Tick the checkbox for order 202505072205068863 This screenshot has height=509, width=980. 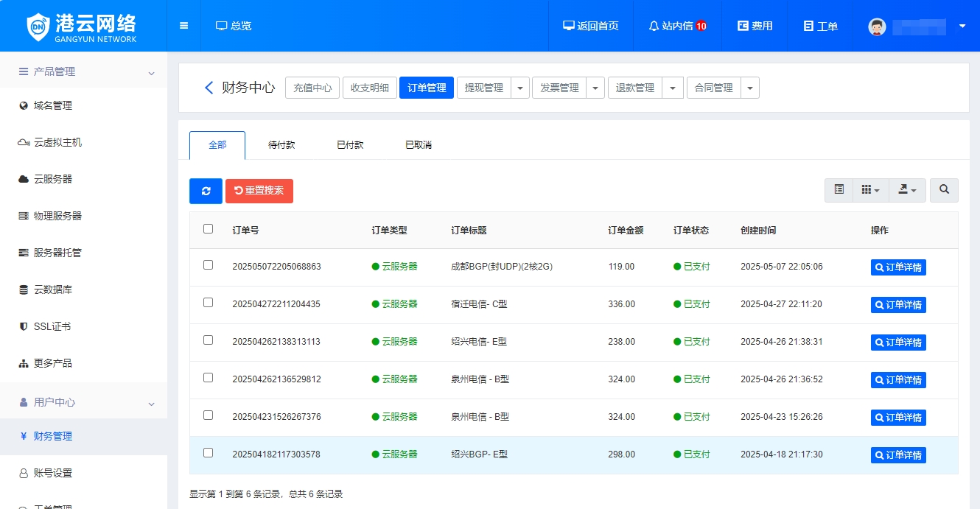[208, 266]
